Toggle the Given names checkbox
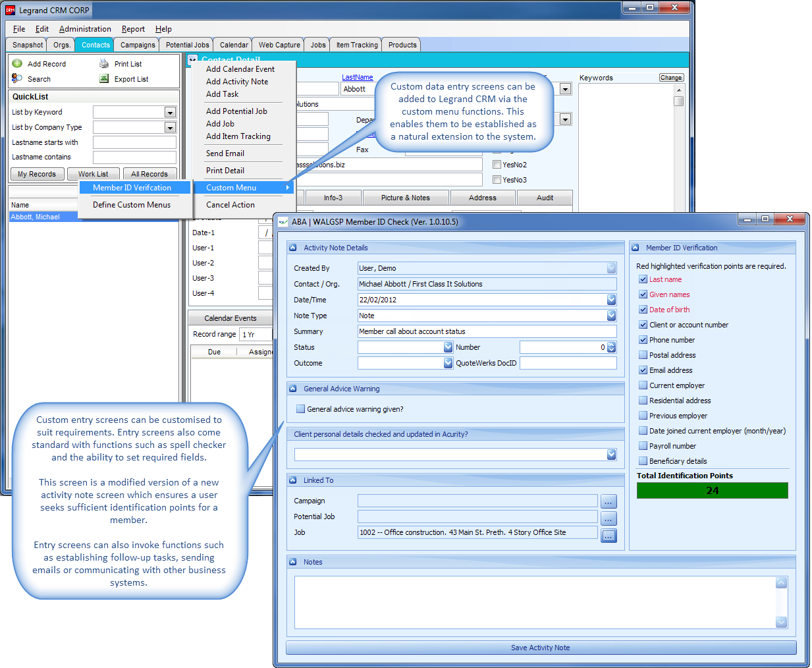This screenshot has width=812, height=668. click(643, 294)
